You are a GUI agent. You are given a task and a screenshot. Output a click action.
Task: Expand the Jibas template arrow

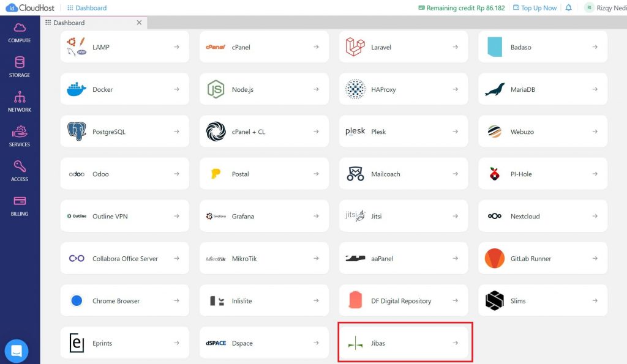pyautogui.click(x=456, y=343)
